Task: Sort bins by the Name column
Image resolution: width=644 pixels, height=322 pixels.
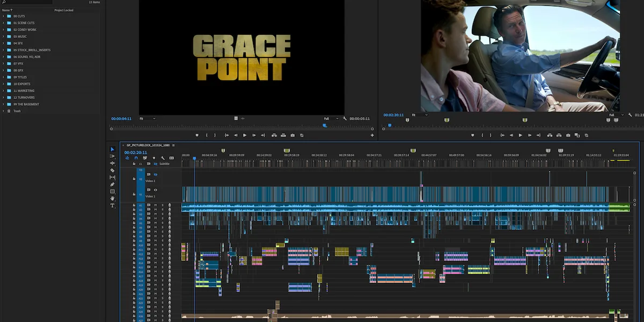Action: click(6, 10)
